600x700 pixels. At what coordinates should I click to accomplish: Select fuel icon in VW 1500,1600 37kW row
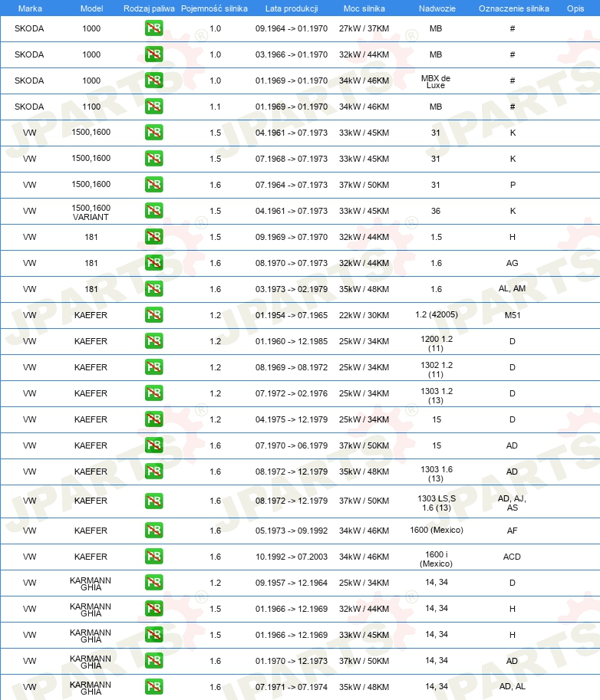coord(153,184)
